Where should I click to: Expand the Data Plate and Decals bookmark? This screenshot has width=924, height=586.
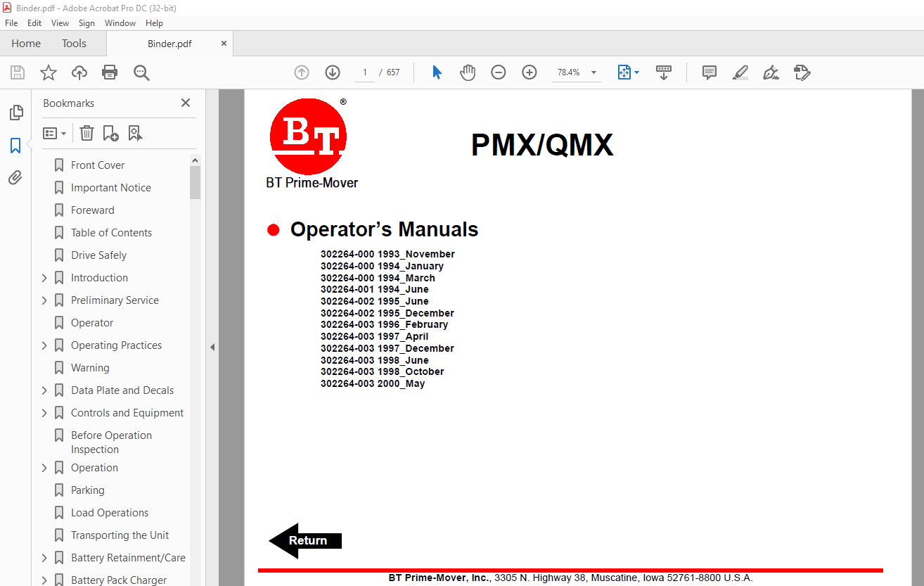point(44,390)
